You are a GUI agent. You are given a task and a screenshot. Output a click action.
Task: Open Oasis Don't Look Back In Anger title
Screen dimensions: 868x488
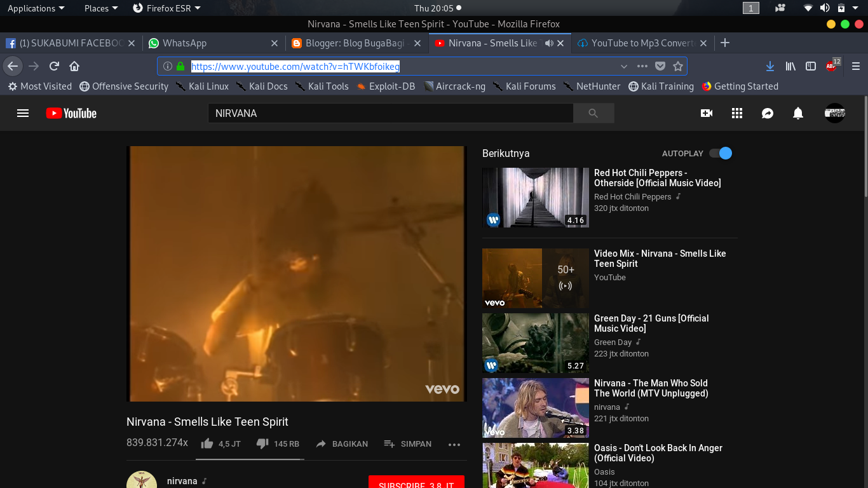[658, 453]
